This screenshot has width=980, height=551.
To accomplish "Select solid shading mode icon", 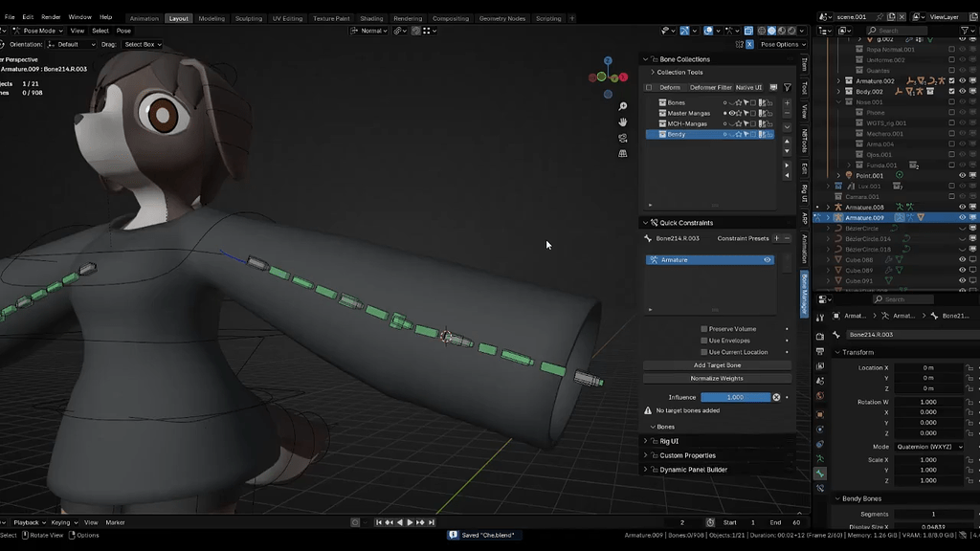I will pyautogui.click(x=771, y=31).
